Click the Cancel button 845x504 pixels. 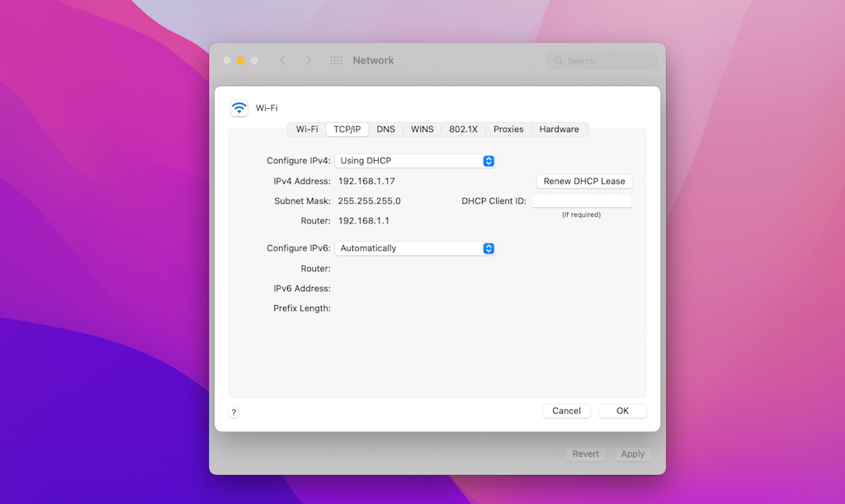[x=566, y=410]
